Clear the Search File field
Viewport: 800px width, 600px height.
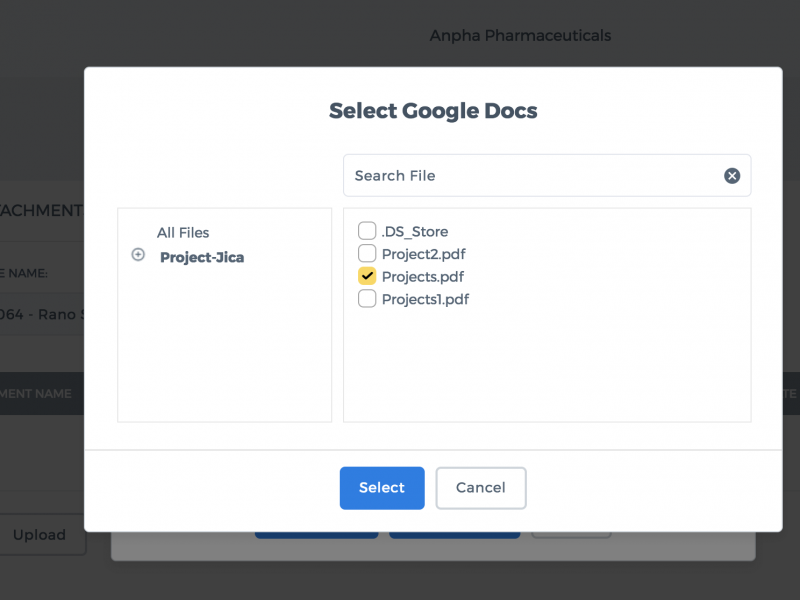coord(732,176)
